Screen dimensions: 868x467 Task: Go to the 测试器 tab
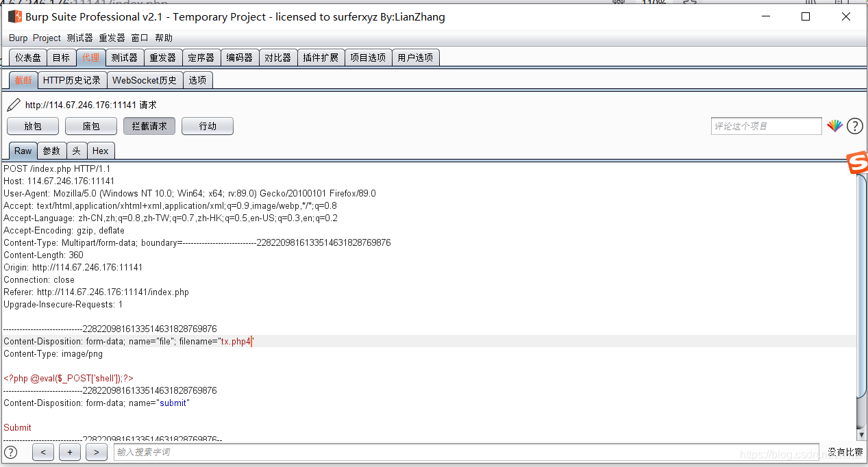click(124, 58)
